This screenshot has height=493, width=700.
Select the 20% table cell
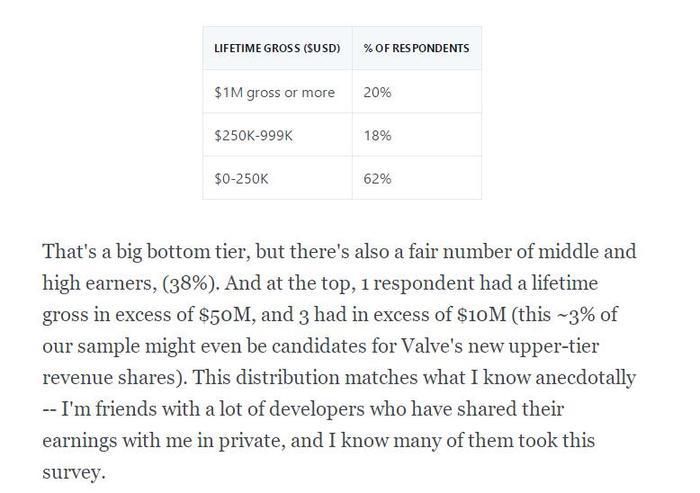(x=417, y=92)
